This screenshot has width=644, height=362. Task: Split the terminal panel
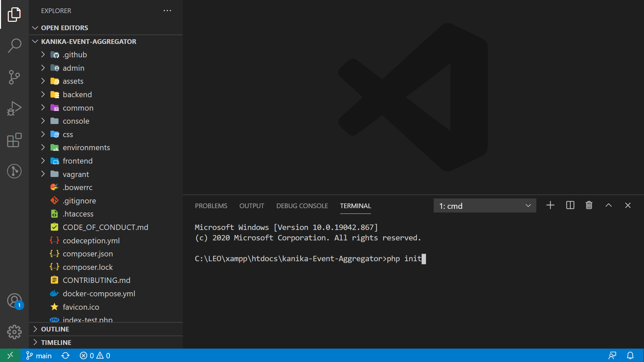click(570, 205)
